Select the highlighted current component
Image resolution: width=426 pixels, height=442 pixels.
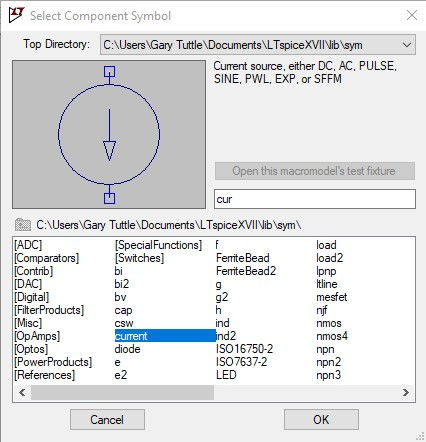click(165, 336)
